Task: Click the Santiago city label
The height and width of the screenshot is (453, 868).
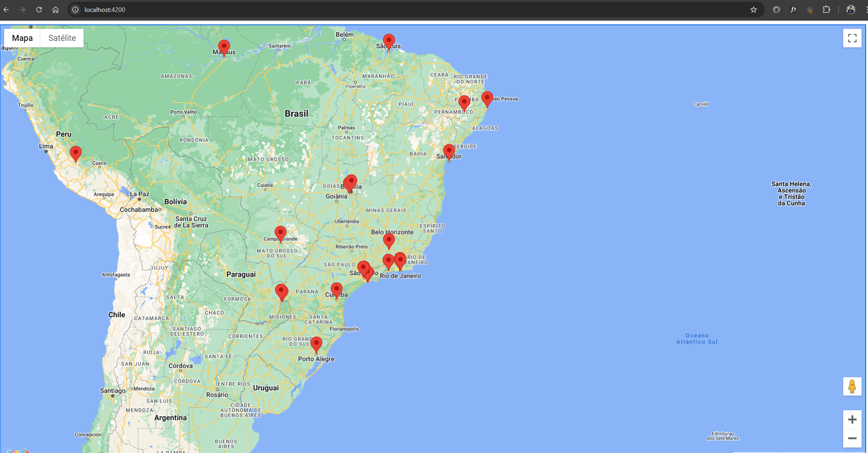Action: click(x=113, y=391)
